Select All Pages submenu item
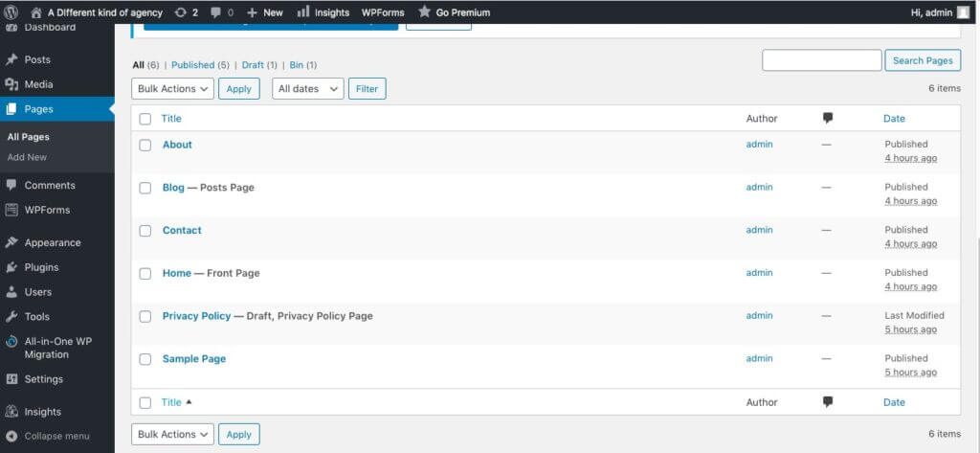The image size is (980, 453). [x=28, y=137]
